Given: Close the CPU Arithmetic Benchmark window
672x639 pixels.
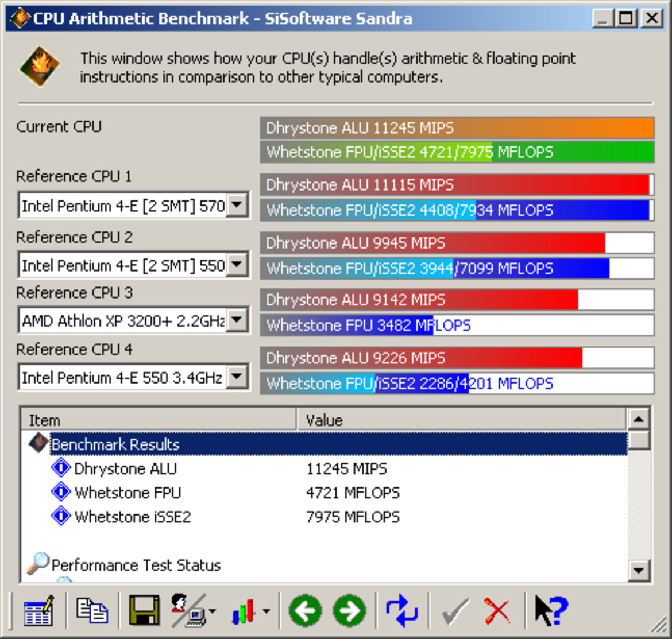Looking at the screenshot, I should coord(652,18).
